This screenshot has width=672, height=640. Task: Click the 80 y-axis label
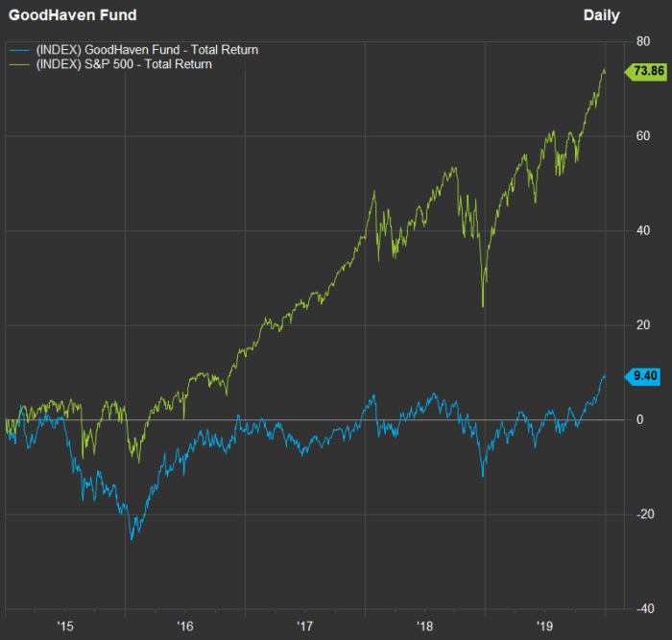pyautogui.click(x=643, y=41)
